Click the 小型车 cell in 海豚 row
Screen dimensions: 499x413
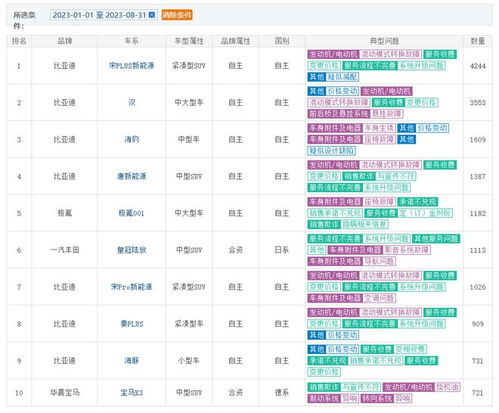189,360
